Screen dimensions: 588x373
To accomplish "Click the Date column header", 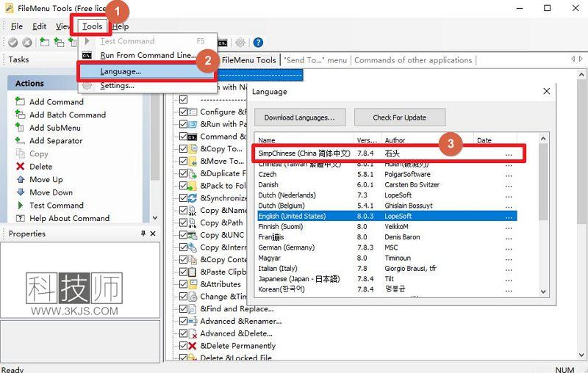I will 495,140.
